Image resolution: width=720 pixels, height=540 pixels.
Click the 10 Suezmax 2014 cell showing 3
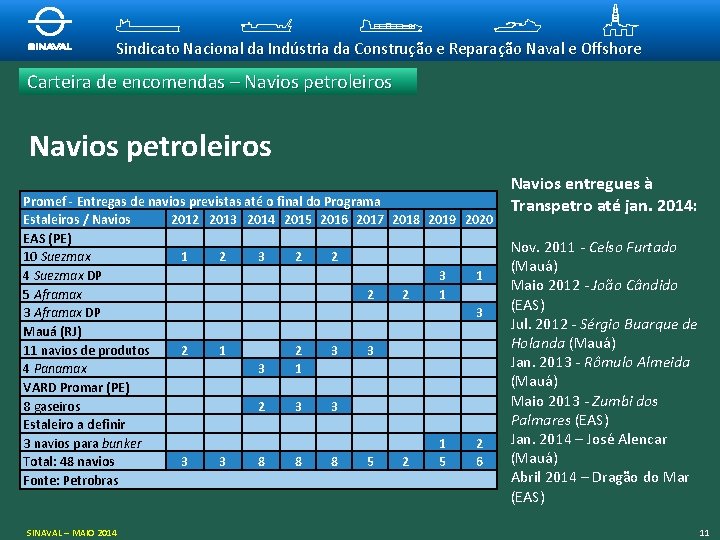click(261, 256)
